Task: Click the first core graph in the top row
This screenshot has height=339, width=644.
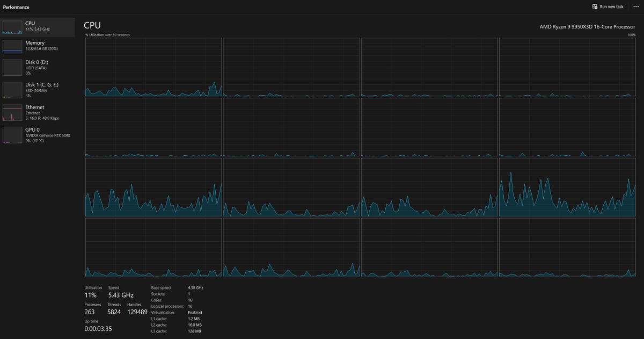Action: point(153,67)
